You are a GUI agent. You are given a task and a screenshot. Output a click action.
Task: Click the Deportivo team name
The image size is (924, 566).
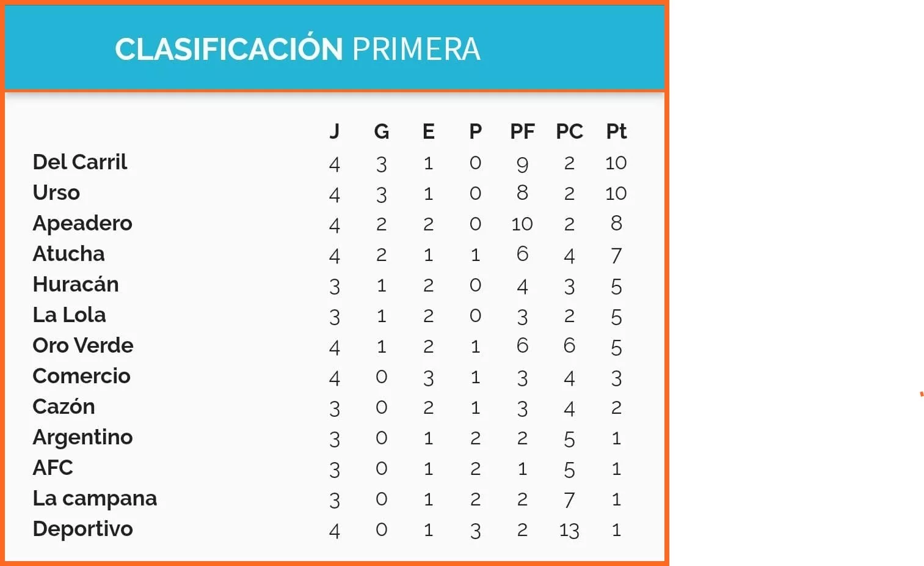pos(83,529)
